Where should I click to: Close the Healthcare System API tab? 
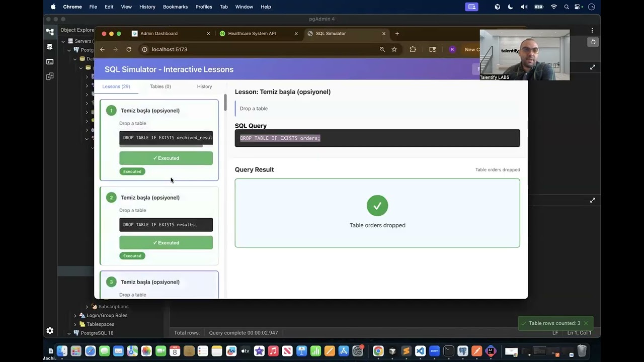(296, 34)
